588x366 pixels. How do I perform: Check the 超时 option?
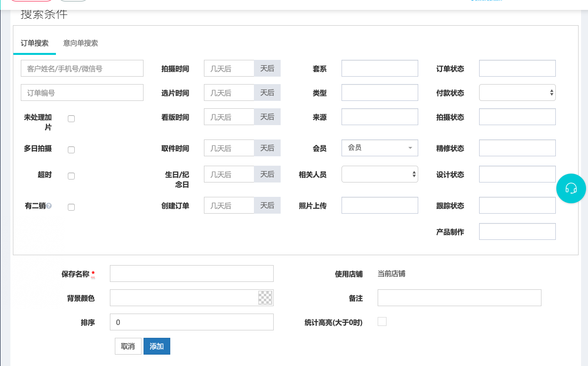[x=71, y=176]
